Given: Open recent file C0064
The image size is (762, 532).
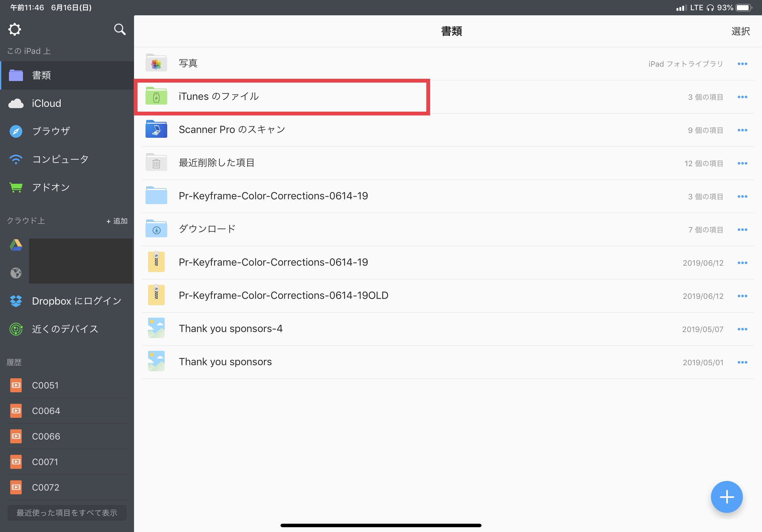Looking at the screenshot, I should pyautogui.click(x=46, y=411).
